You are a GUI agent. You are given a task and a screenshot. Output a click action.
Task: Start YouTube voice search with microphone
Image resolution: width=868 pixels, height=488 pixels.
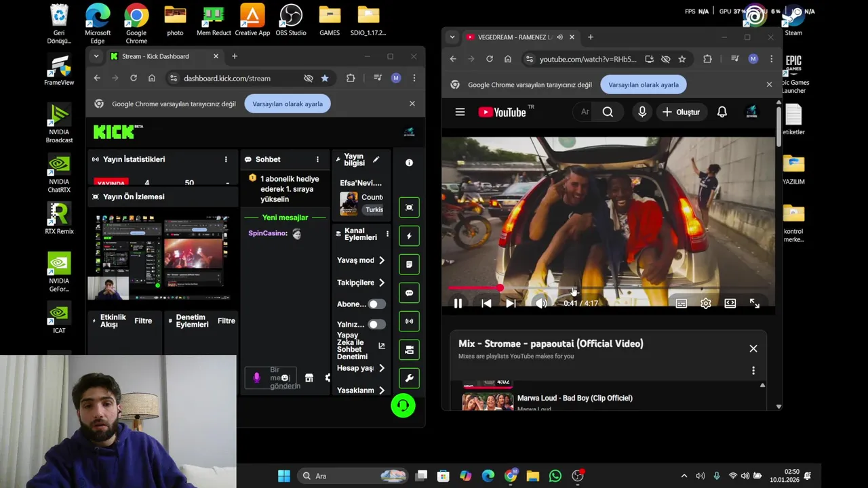pyautogui.click(x=642, y=112)
